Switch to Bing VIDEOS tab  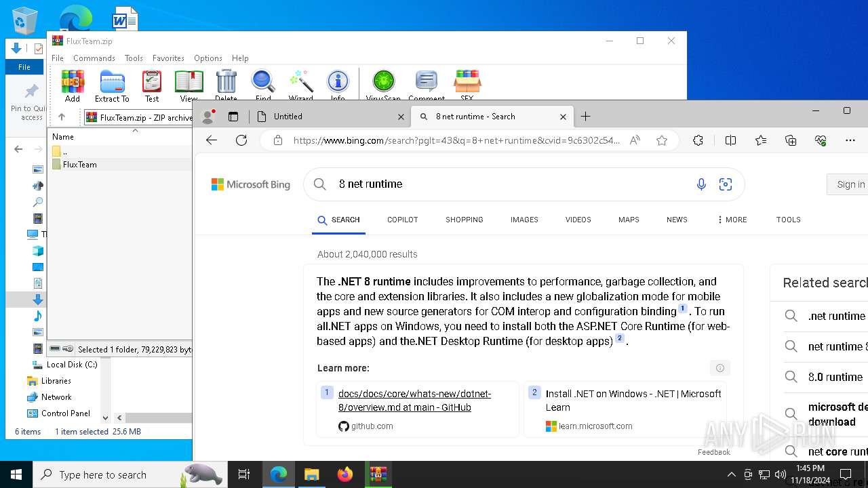(578, 220)
